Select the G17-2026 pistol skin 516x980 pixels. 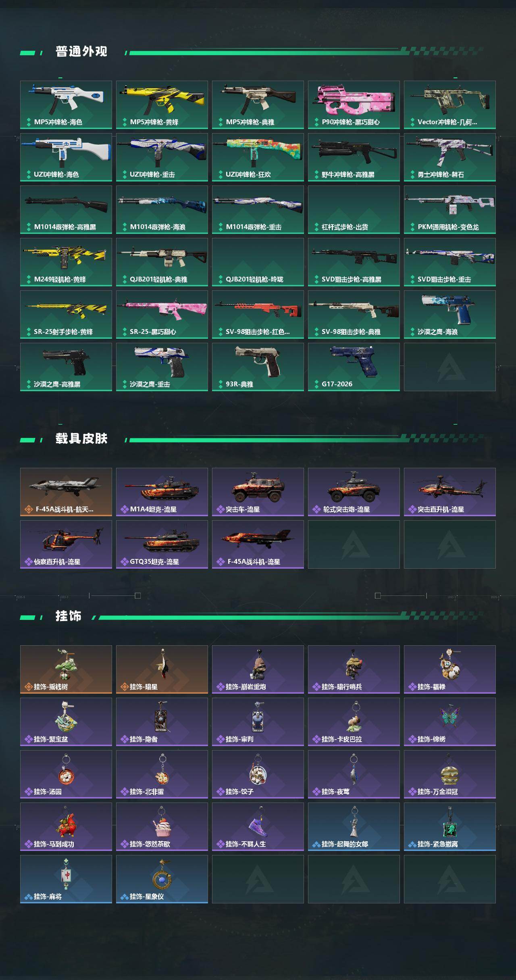354,367
